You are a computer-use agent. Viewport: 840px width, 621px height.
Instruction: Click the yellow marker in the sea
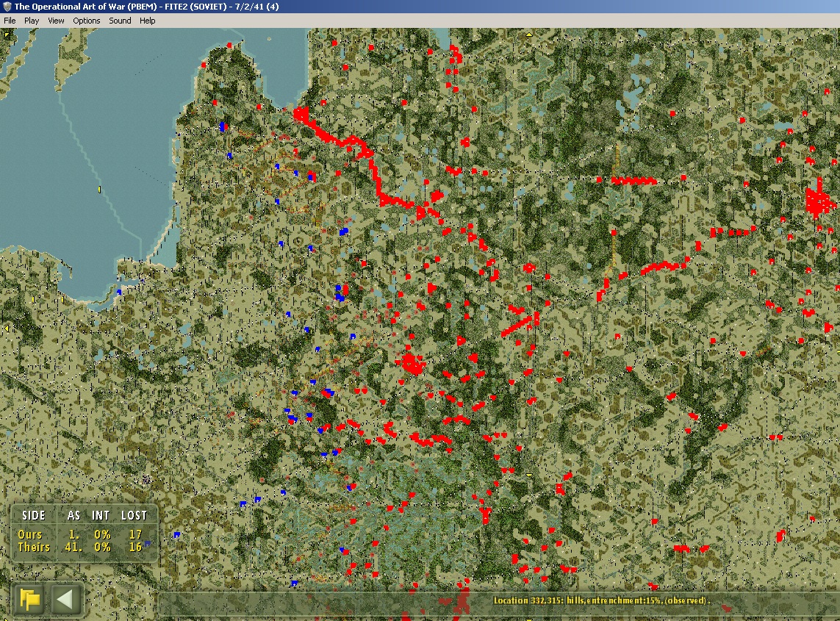[x=100, y=189]
